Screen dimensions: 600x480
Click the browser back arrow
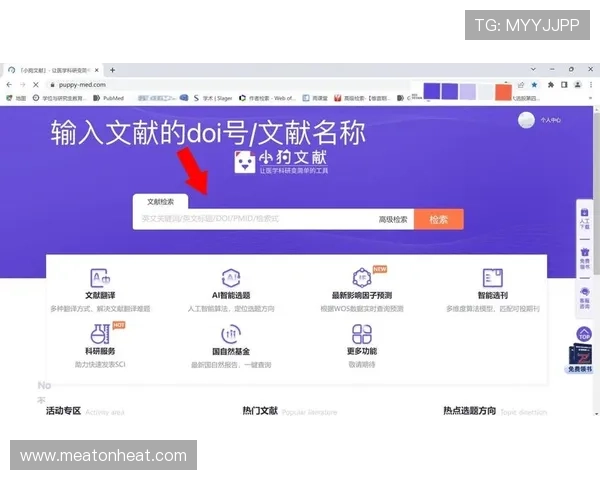(x=9, y=85)
